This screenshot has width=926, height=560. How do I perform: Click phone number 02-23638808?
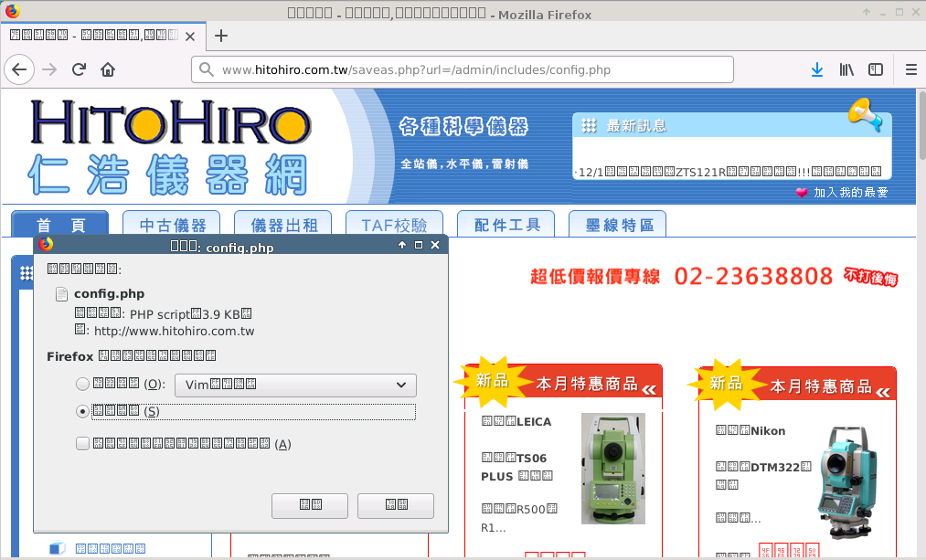pyautogui.click(x=753, y=276)
